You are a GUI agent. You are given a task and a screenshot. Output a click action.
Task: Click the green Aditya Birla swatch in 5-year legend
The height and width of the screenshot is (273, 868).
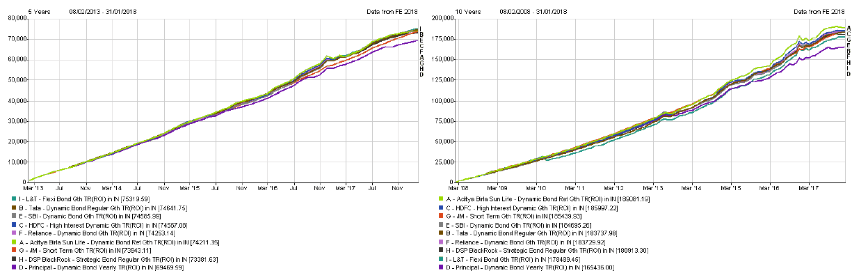coord(15,241)
